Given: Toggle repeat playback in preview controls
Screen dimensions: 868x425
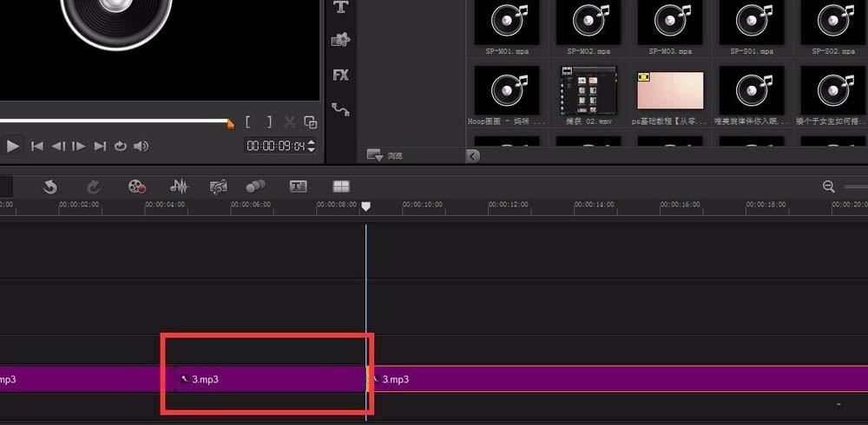Looking at the screenshot, I should pos(121,147).
